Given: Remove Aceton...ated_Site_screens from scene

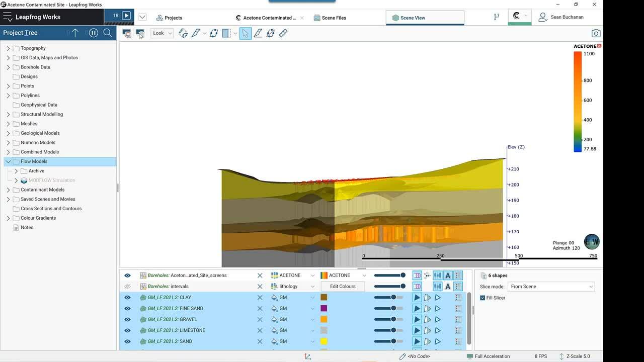Looking at the screenshot, I should pos(260,276).
